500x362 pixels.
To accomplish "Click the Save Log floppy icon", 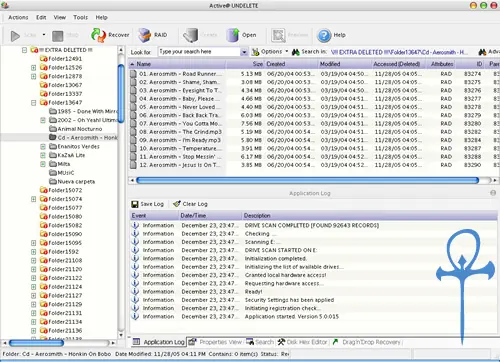I will (135, 204).
